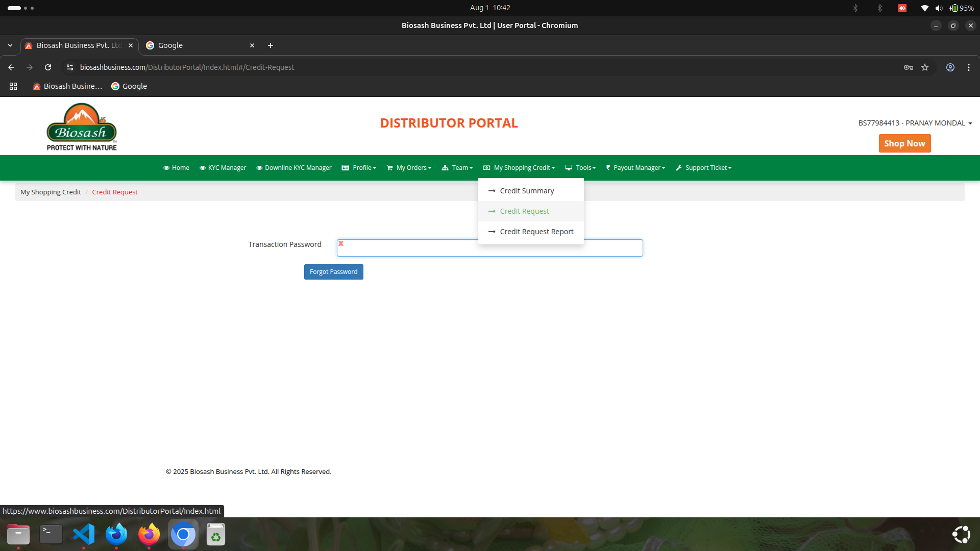Expand the Payout Manager dropdown
Image resolution: width=980 pixels, height=551 pixels.
click(635, 168)
